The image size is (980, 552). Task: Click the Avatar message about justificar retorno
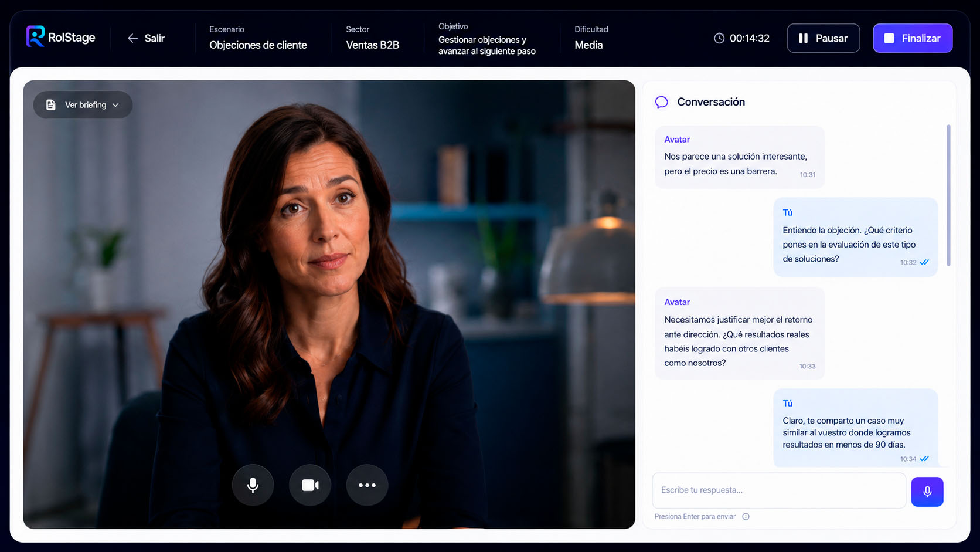tap(740, 334)
